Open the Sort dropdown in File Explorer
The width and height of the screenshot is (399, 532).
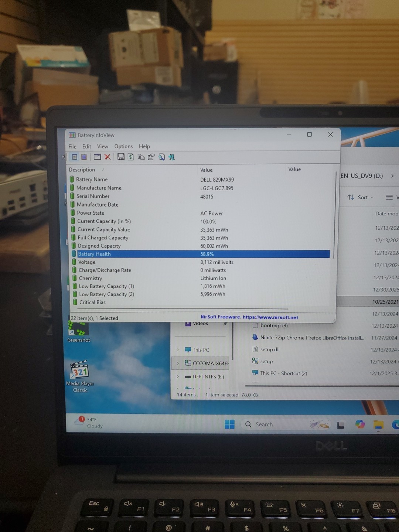tap(361, 197)
